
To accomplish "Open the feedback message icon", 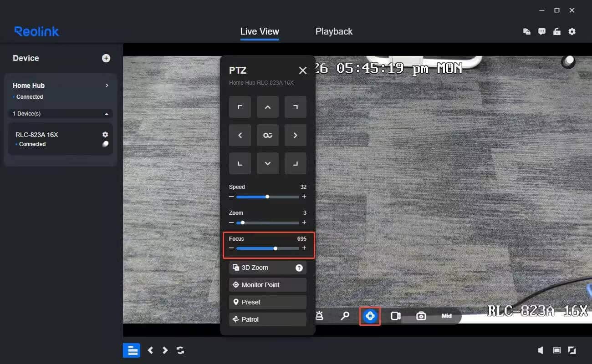I will (542, 31).
